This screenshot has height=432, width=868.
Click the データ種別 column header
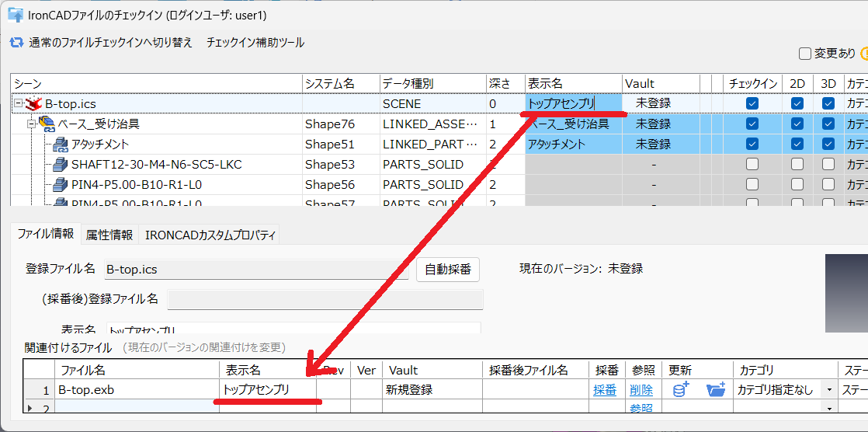point(432,84)
